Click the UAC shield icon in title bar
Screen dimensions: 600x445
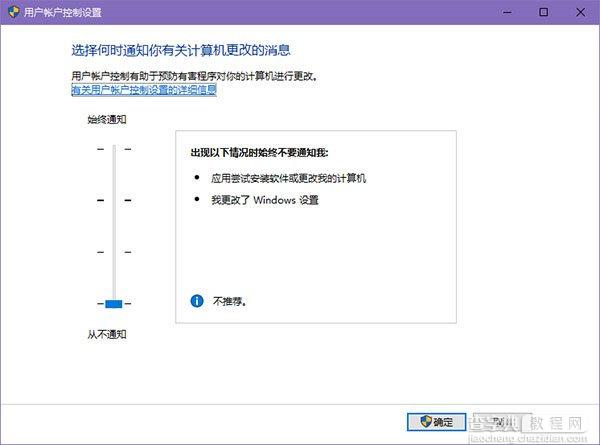(14, 12)
